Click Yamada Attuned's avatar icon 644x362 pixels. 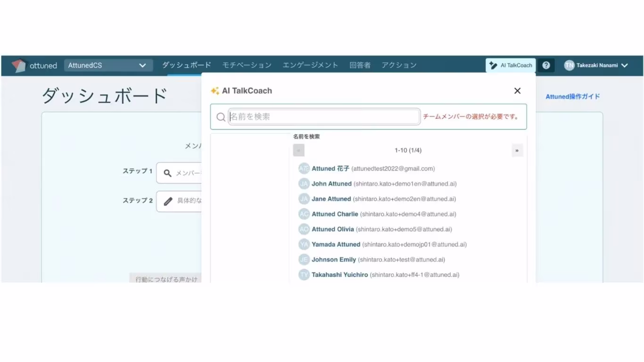(x=304, y=244)
